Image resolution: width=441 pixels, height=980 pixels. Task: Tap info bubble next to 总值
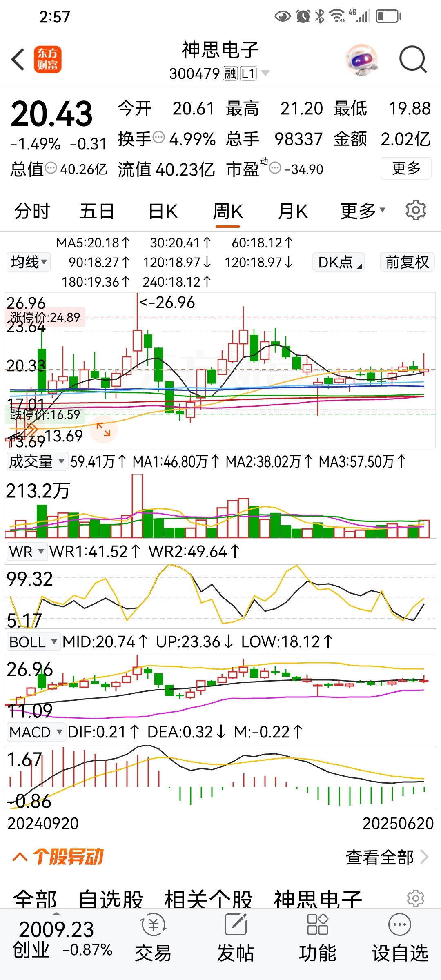coord(51,168)
